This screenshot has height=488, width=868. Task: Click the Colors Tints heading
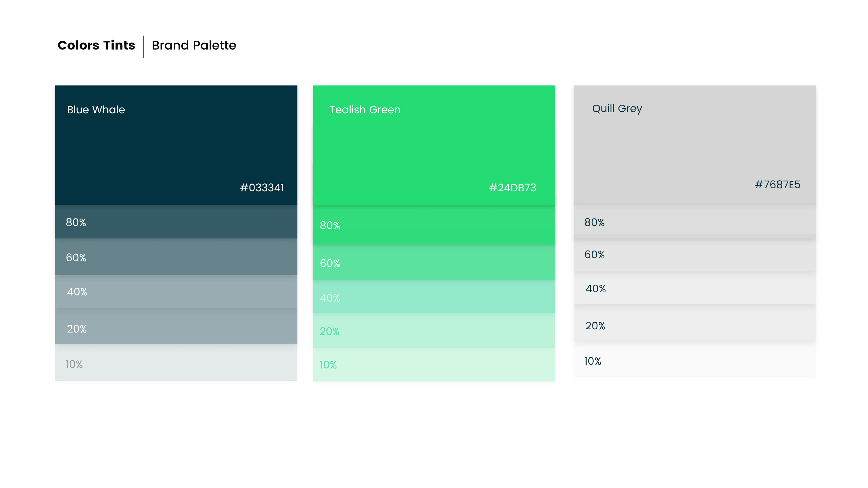[96, 45]
